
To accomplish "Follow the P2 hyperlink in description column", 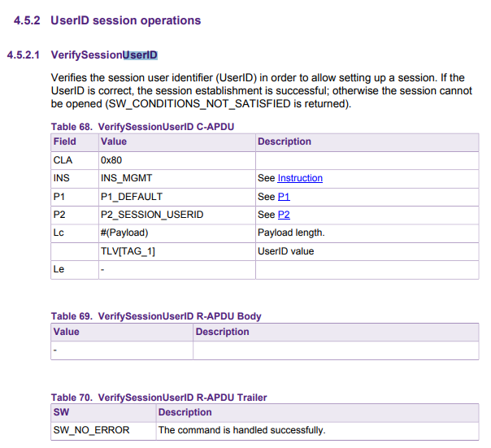I will 284,215.
